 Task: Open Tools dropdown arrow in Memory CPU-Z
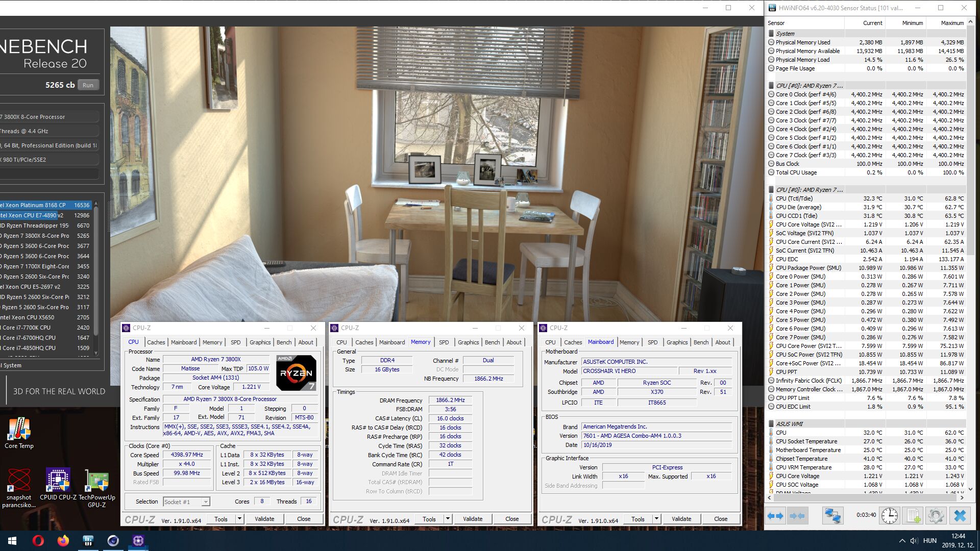(x=448, y=519)
